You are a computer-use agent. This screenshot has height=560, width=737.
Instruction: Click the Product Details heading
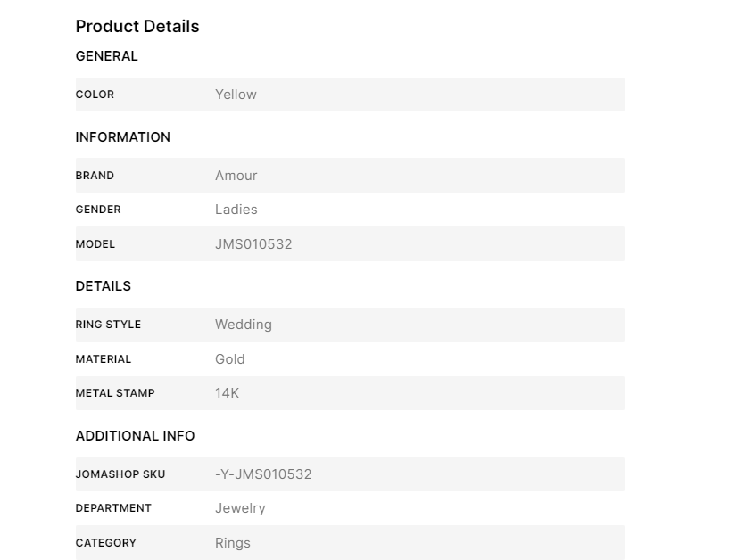click(x=137, y=27)
